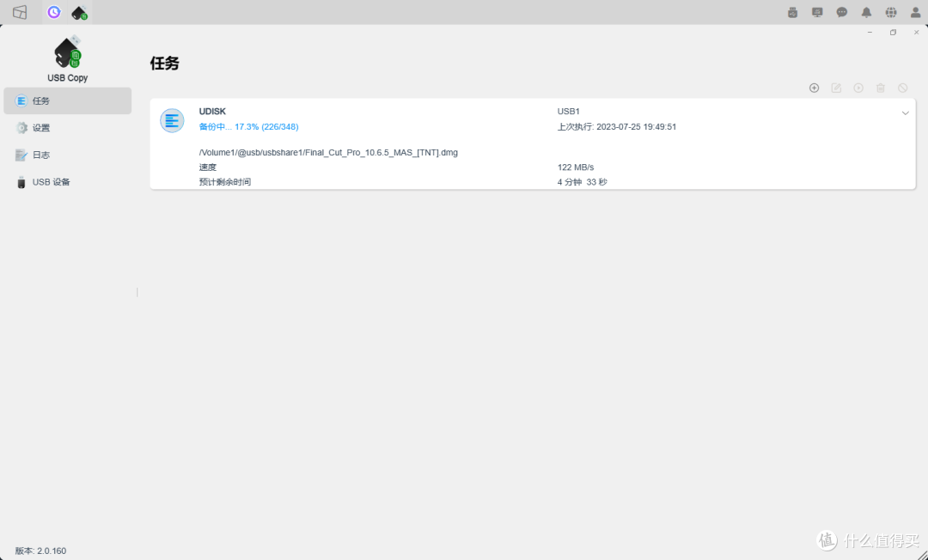Click the Final_Cut_Pro dmg file path
Image resolution: width=928 pixels, height=560 pixels.
click(x=328, y=153)
